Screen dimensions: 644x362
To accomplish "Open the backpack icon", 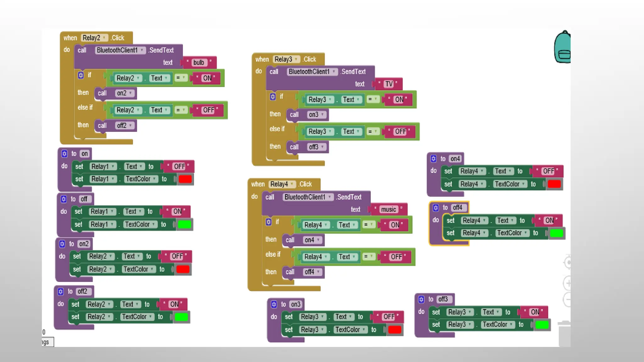I will [x=563, y=47].
